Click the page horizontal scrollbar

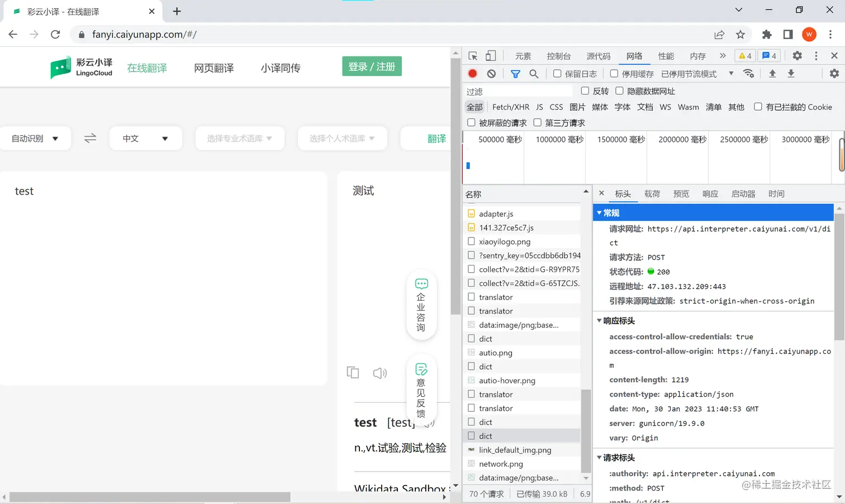click(150, 497)
